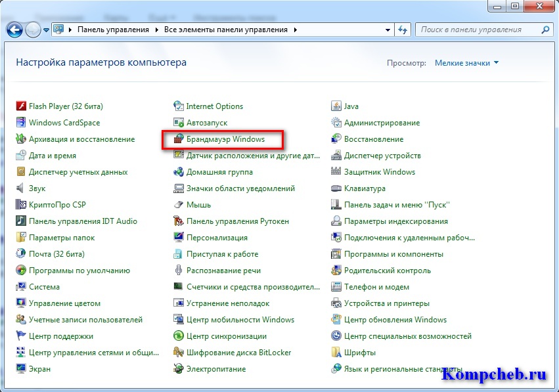Open the Центр поддержки link
The image size is (559, 392).
pos(61,336)
